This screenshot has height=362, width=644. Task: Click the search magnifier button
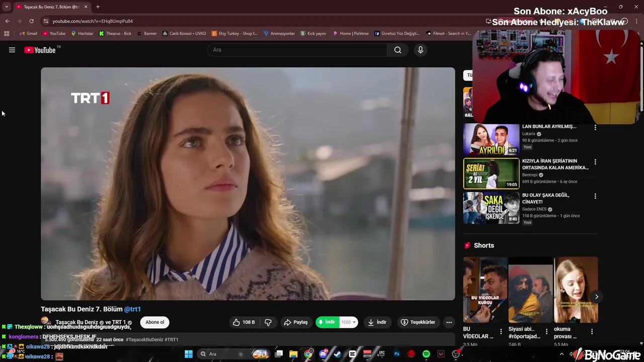pos(398,50)
